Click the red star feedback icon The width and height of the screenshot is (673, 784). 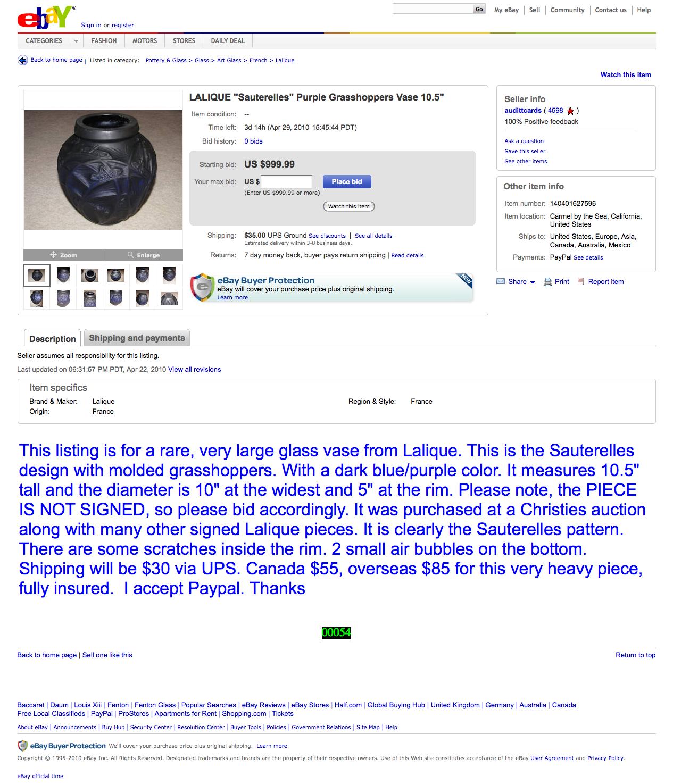click(x=570, y=111)
